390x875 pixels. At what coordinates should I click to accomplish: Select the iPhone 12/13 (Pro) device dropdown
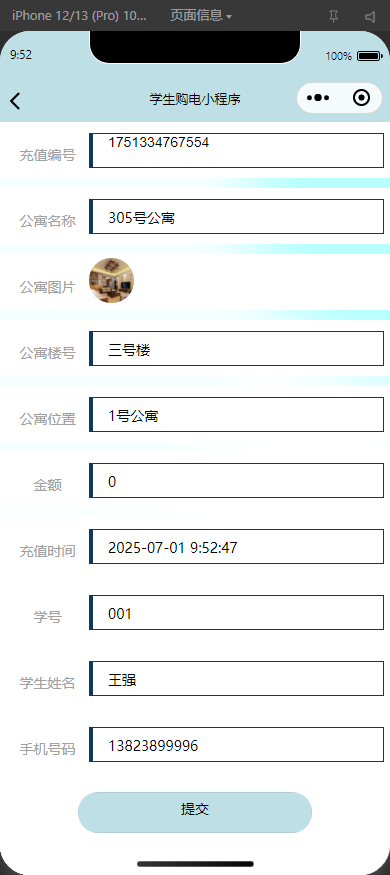(79, 16)
